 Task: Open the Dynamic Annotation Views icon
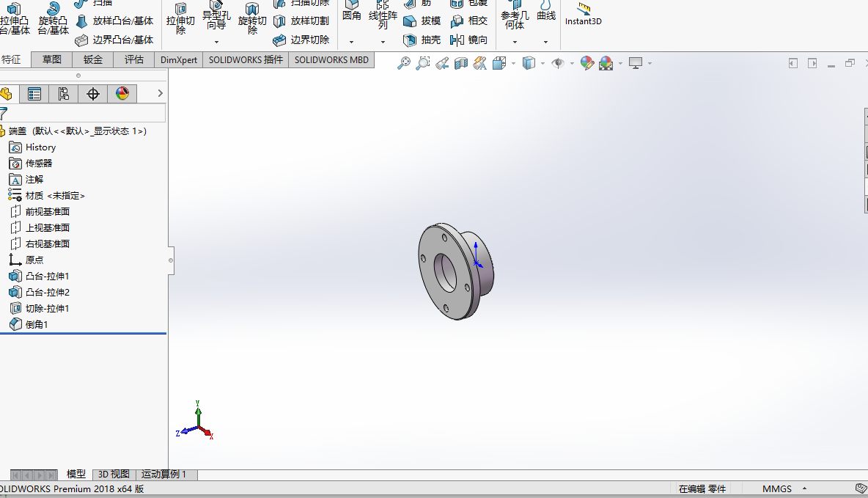[x=479, y=63]
